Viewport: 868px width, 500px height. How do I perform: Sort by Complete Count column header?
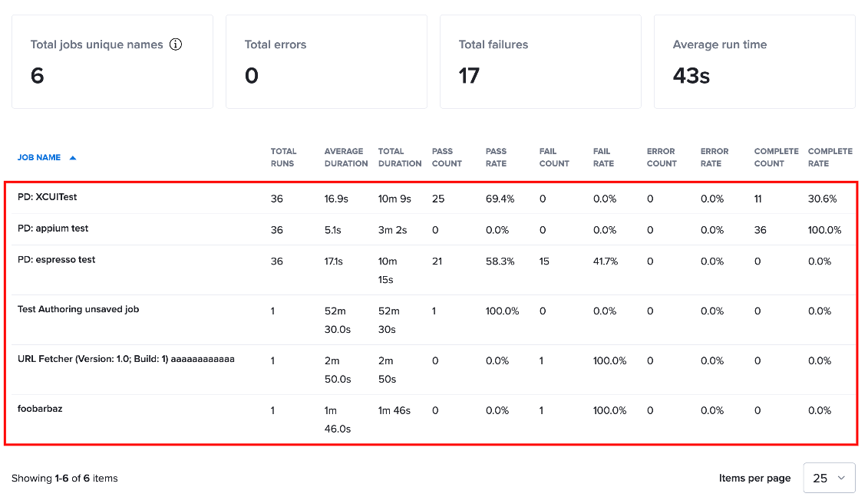tap(776, 157)
